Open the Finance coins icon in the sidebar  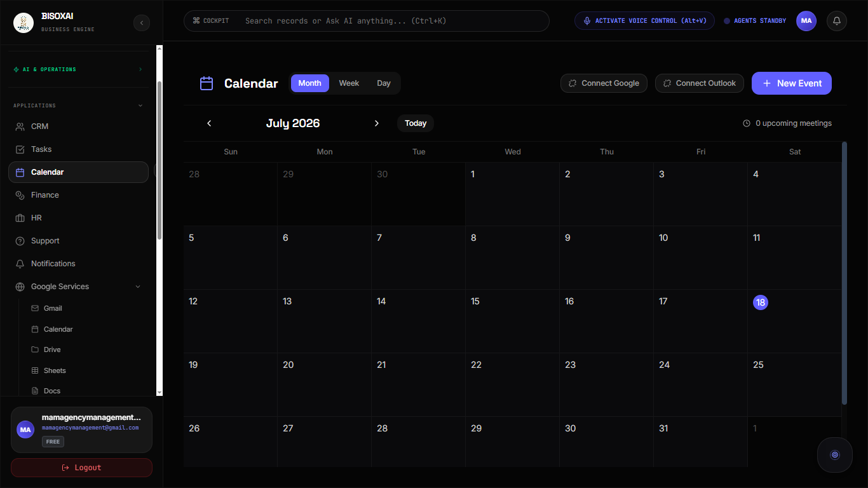coord(20,195)
